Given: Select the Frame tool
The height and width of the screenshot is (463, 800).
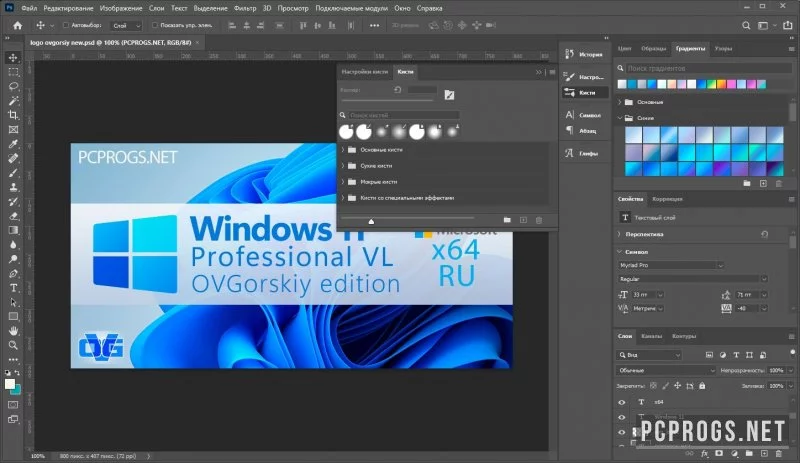Looking at the screenshot, I should [x=13, y=130].
